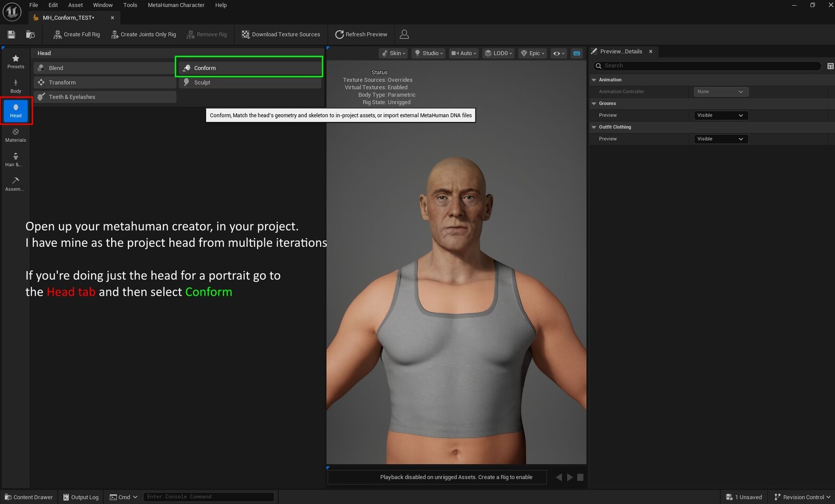Open the Outfit Clothing Preview Visible dropdown
Image resolution: width=835 pixels, height=504 pixels.
click(721, 139)
